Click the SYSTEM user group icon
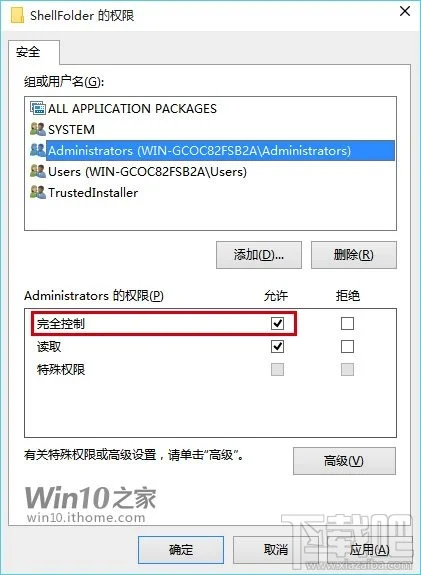 click(x=38, y=129)
